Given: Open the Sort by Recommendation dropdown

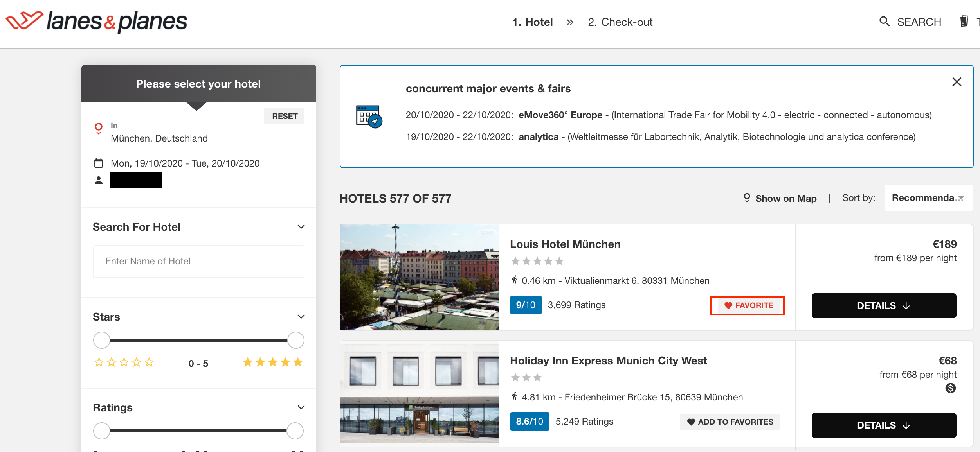Looking at the screenshot, I should coord(928,198).
